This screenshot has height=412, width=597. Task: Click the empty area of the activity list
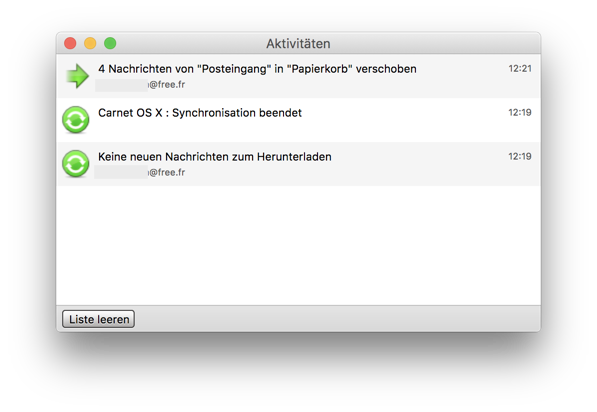(298, 245)
